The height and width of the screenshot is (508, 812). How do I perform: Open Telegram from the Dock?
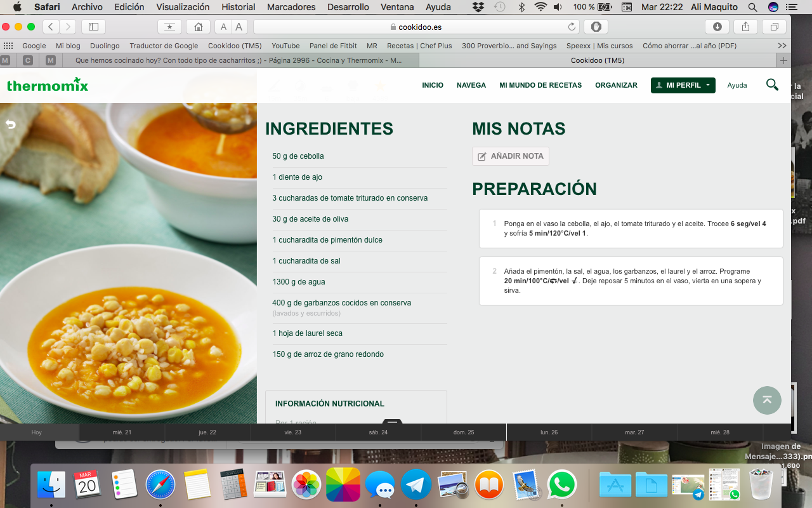[416, 485]
